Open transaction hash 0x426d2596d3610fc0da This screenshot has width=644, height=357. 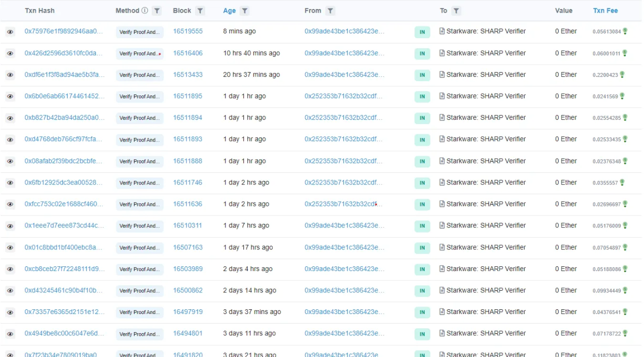click(x=64, y=53)
